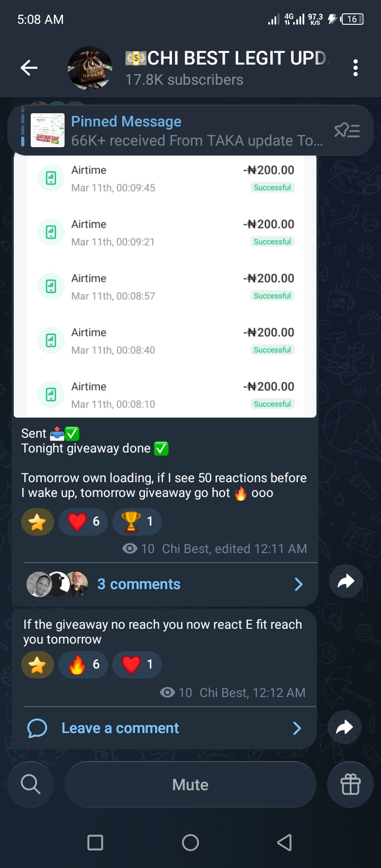Screen dimensions: 381x868
Task: Toggle trophy reaction on giveaway post
Action: click(137, 521)
